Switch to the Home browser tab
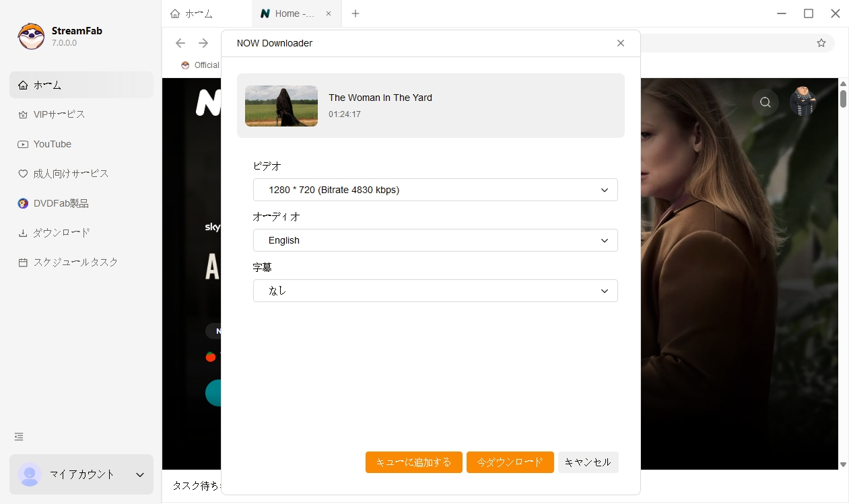Viewport: 849px width, 504px height. click(x=290, y=13)
